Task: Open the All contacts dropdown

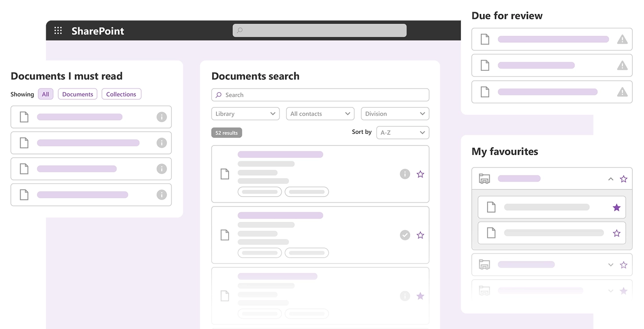Action: click(x=320, y=114)
